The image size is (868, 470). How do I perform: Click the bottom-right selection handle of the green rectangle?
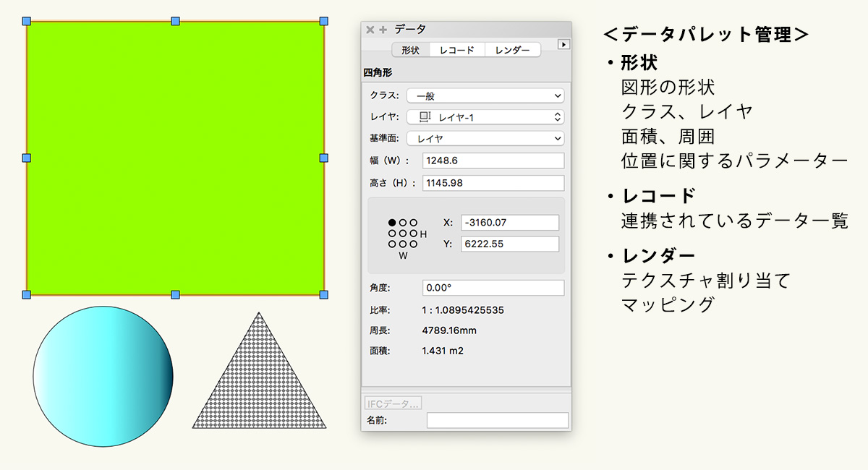click(323, 294)
